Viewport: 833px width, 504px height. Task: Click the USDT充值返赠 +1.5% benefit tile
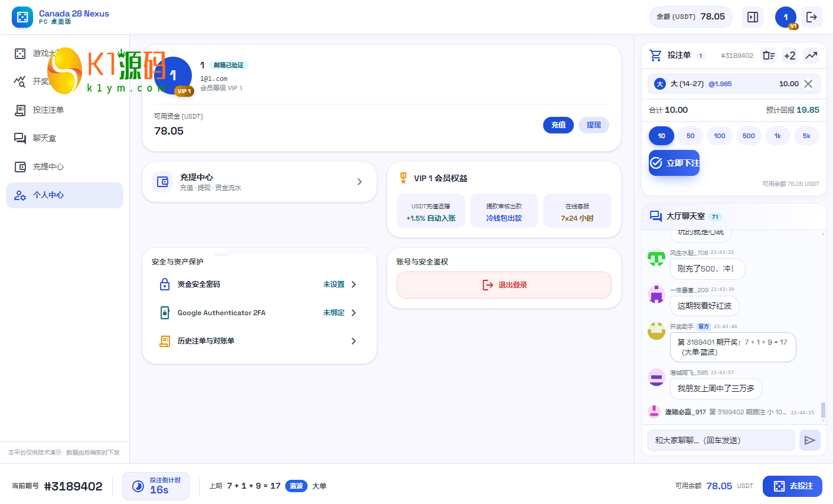point(431,211)
